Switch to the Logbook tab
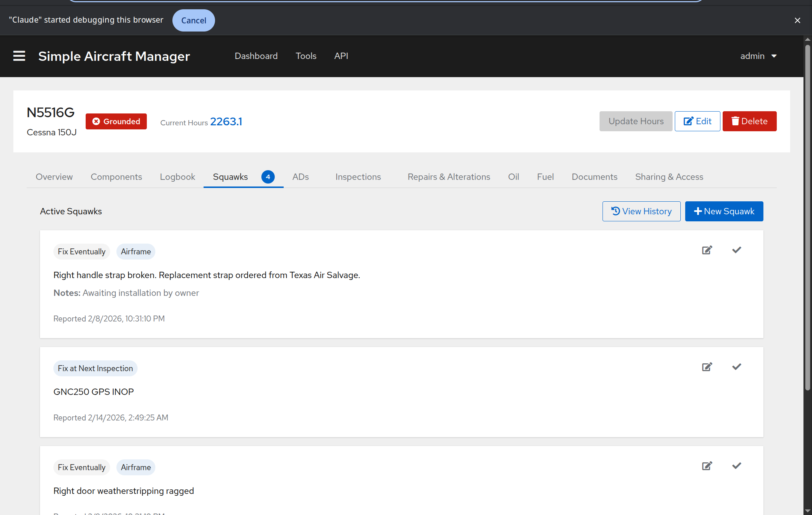812x515 pixels. 177,177
